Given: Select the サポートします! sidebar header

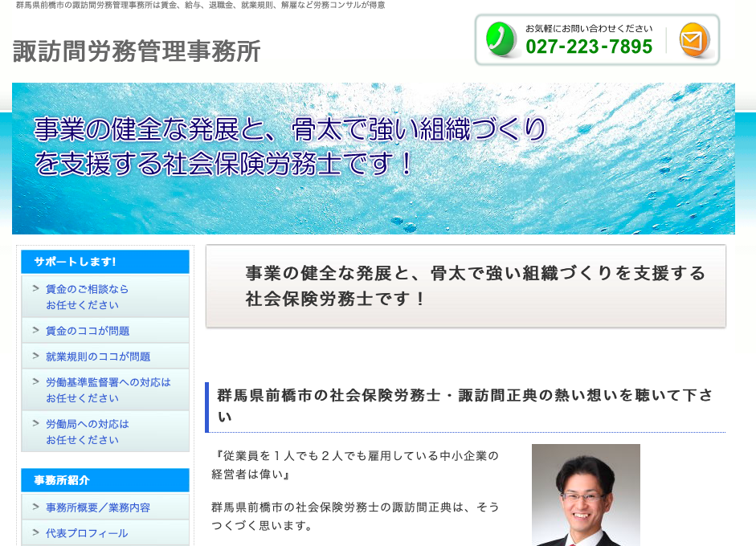Looking at the screenshot, I should click(105, 262).
